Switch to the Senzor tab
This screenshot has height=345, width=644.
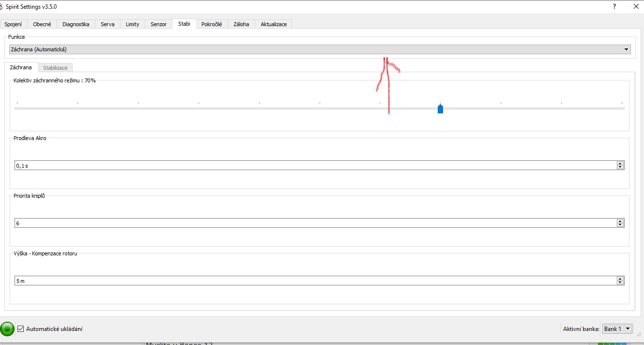[x=158, y=24]
